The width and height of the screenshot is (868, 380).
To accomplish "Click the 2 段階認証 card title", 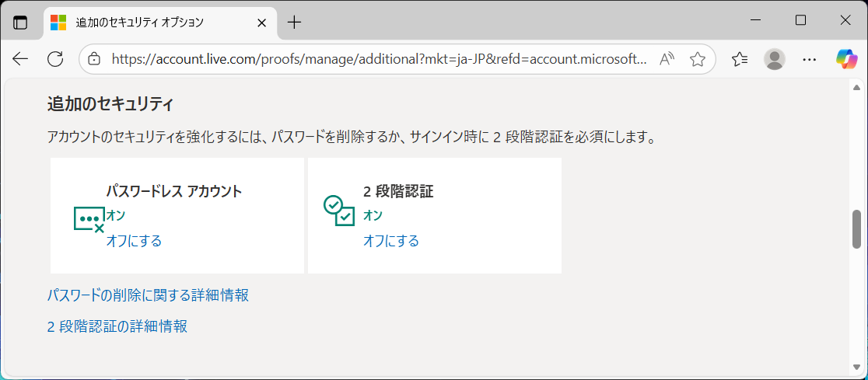I will tap(398, 191).
